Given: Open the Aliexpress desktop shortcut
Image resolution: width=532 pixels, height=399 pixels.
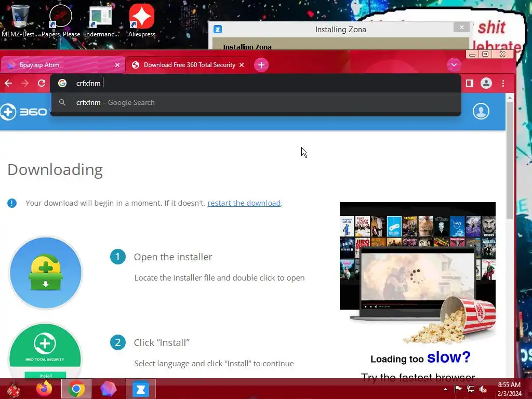Looking at the screenshot, I should (141, 20).
